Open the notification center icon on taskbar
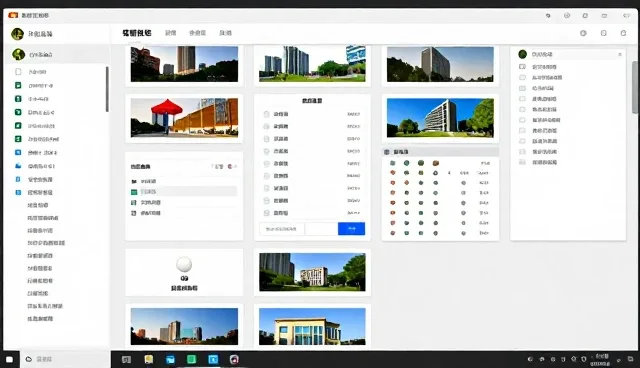 [x=631, y=359]
